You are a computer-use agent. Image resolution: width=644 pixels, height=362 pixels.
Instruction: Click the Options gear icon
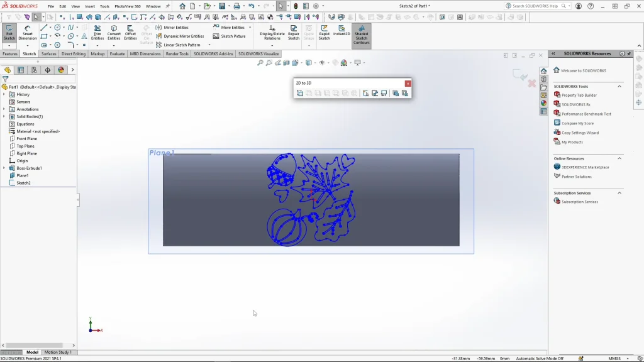316,6
